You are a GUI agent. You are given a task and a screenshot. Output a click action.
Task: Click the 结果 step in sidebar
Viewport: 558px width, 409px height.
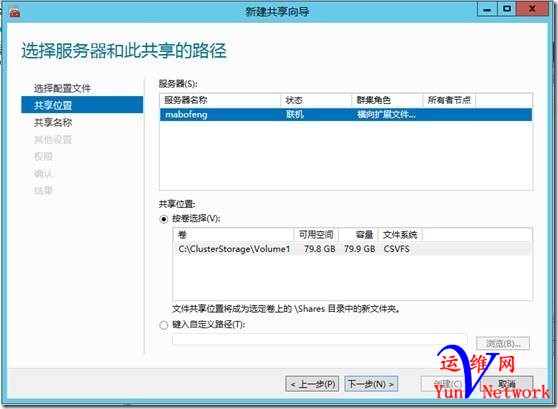tap(43, 190)
